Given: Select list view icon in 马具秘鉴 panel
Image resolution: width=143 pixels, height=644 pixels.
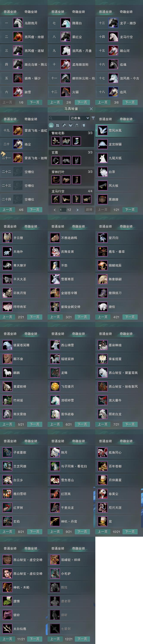Looking at the screenshot, I should [51, 125].
